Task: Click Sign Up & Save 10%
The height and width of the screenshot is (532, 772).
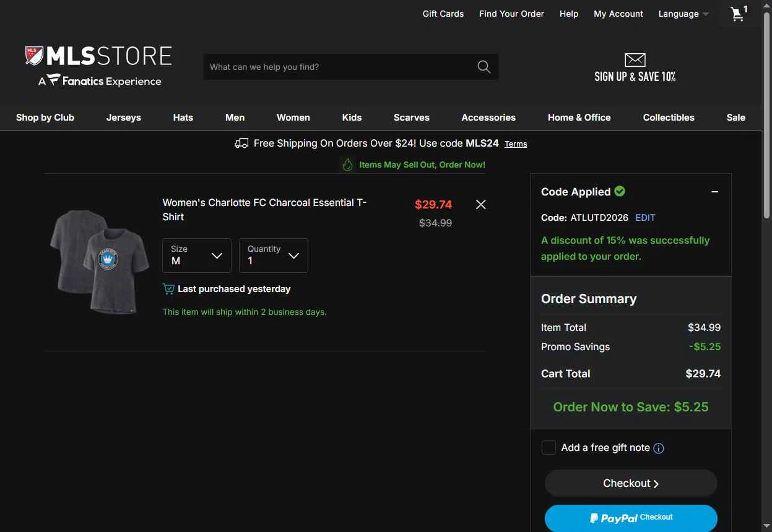Action: [x=635, y=77]
